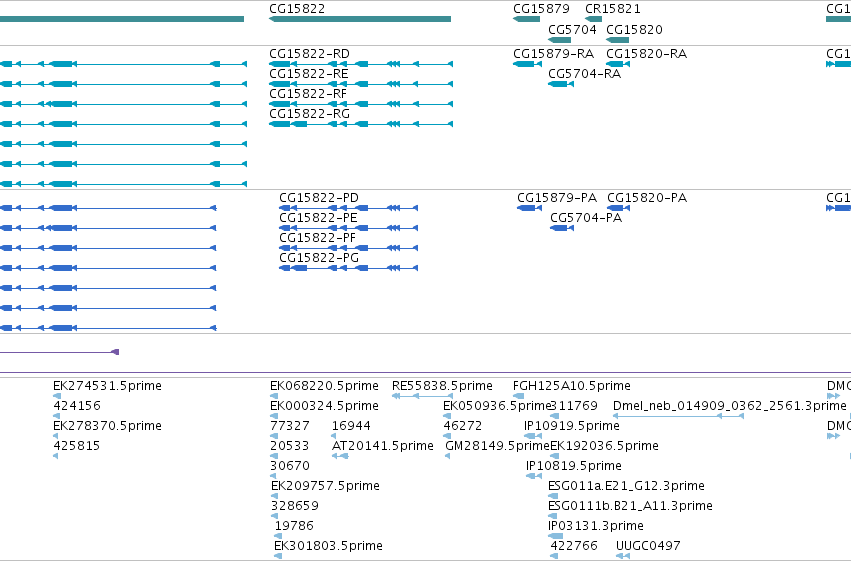851x561 pixels.
Task: Select the CG5704 gene feature
Action: coord(560,40)
